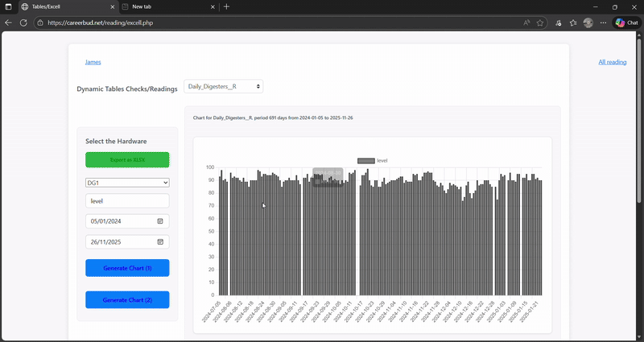644x342 pixels.
Task: Open the All reading link
Action: [612, 62]
